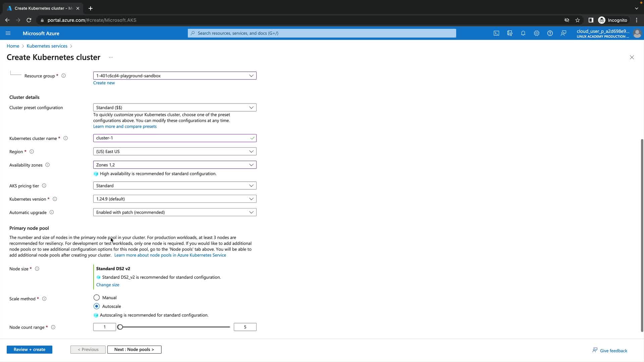This screenshot has height=362, width=644.
Task: Open the Azure portal hamburger menu
Action: pyautogui.click(x=8, y=33)
